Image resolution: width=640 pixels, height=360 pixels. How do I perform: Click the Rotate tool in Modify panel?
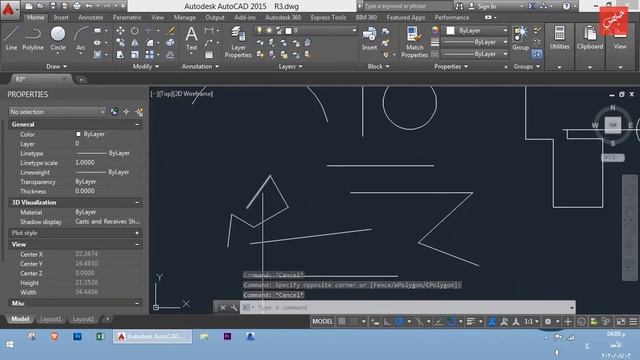coord(135,31)
